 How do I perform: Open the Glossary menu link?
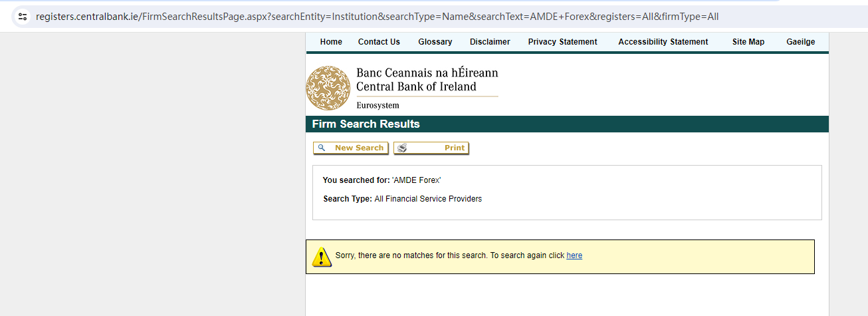[435, 42]
